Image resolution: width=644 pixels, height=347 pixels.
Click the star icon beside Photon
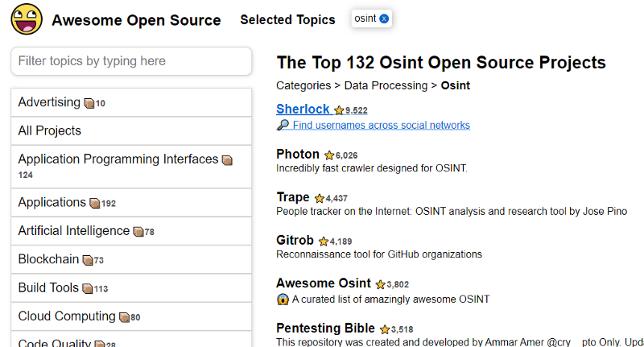pyautogui.click(x=329, y=155)
